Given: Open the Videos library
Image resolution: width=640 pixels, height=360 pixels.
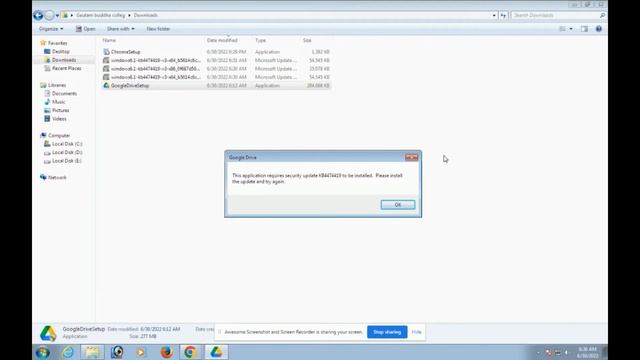Looking at the screenshot, I should tap(59, 119).
